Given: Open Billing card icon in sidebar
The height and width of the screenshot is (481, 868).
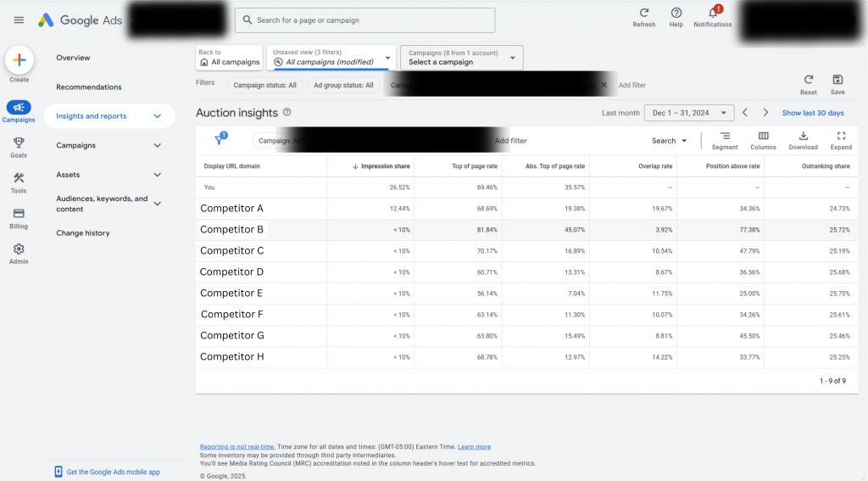Looking at the screenshot, I should 19,214.
